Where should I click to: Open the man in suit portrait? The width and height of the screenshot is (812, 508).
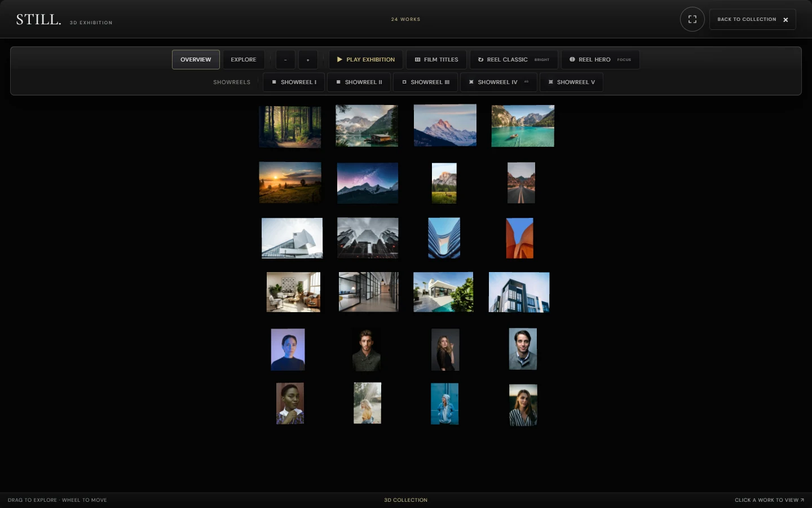(x=523, y=349)
